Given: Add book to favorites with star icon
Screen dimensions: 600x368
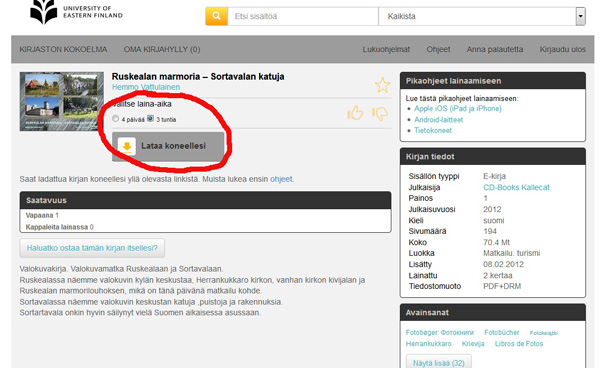Looking at the screenshot, I should pyautogui.click(x=382, y=85).
